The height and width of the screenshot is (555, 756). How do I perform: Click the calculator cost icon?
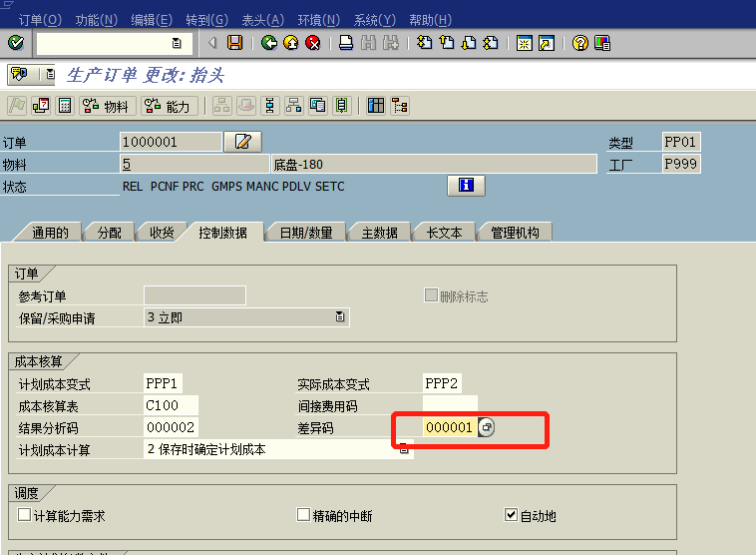coord(65,106)
